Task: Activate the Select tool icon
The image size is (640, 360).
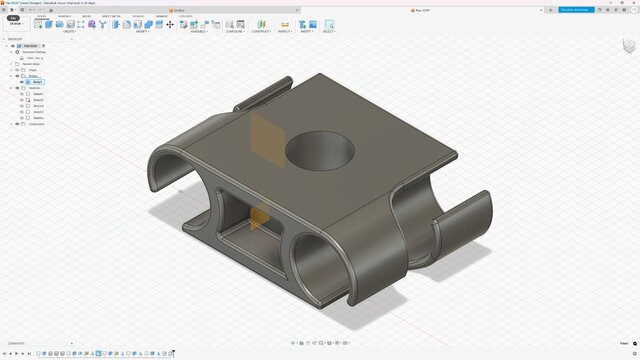Action: point(329,24)
